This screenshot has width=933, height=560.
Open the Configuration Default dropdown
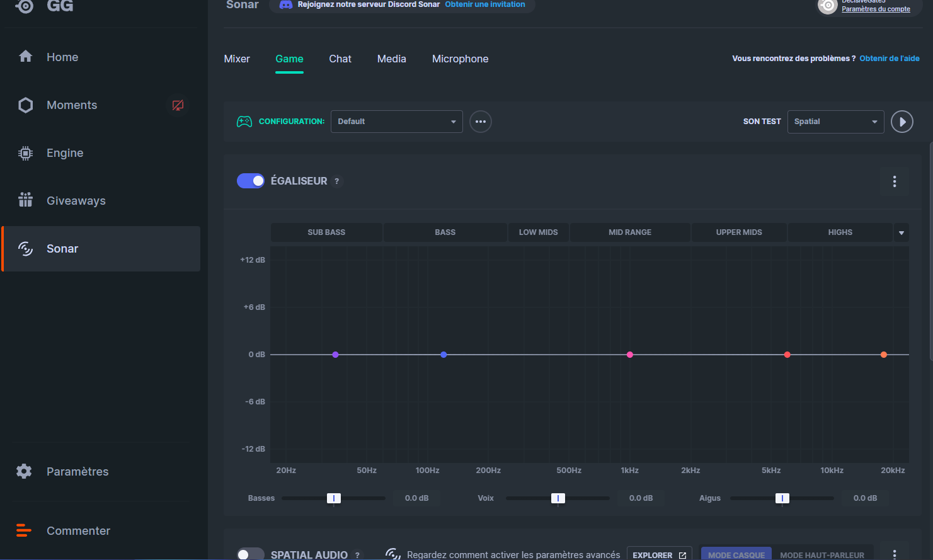coord(396,122)
